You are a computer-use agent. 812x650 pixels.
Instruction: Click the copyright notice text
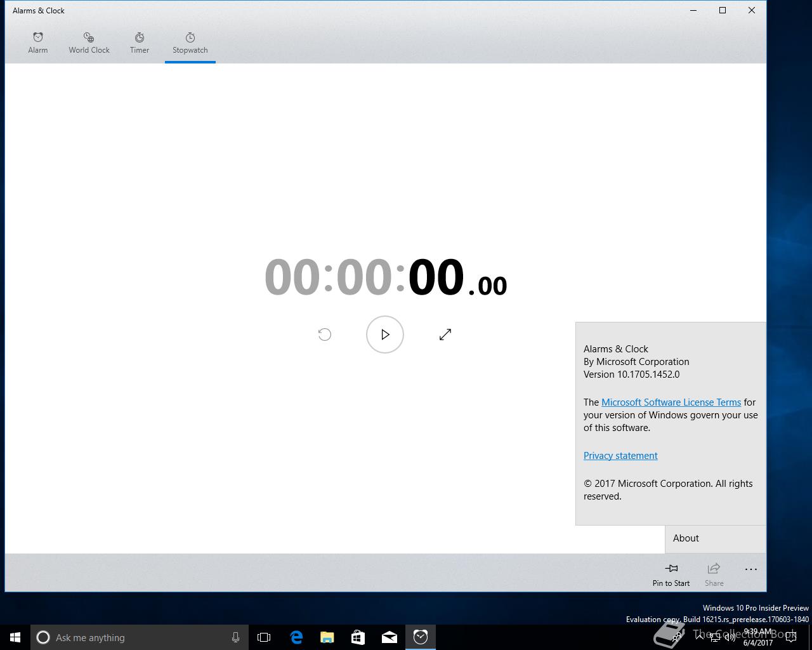point(668,490)
